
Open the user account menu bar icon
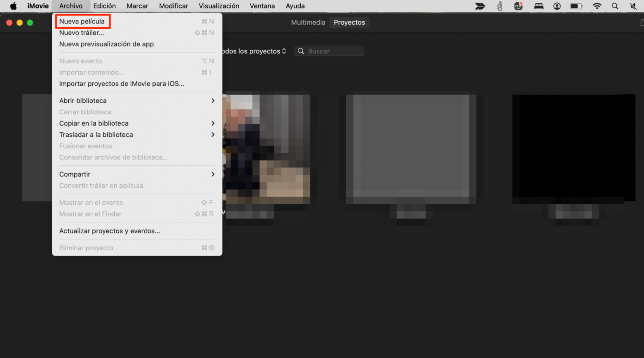pos(557,6)
